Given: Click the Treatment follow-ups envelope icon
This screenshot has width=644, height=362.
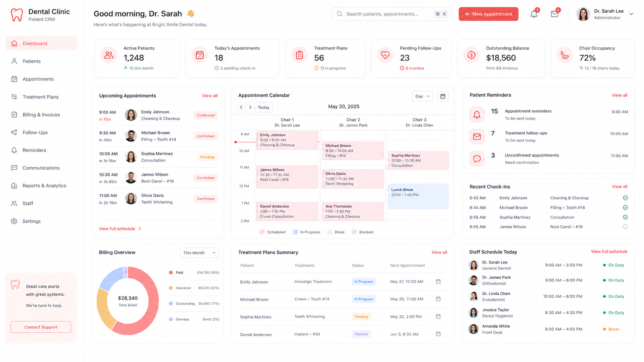Looking at the screenshot, I should pos(477,137).
